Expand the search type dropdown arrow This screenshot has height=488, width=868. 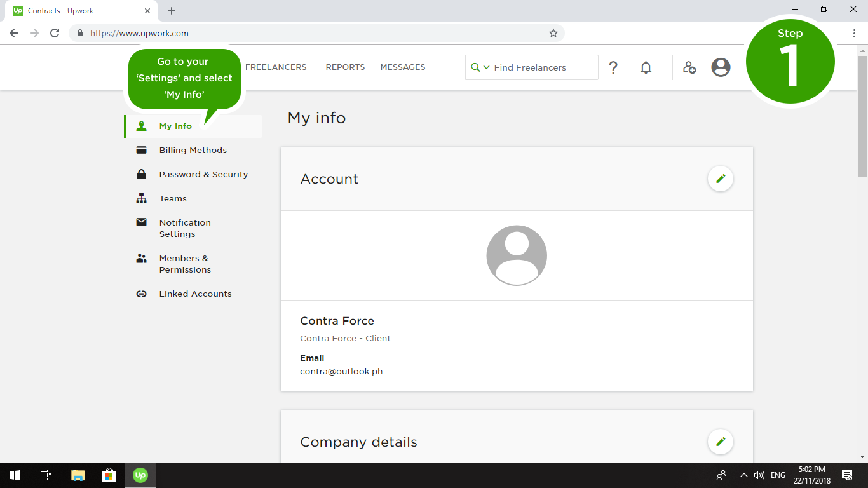click(487, 67)
